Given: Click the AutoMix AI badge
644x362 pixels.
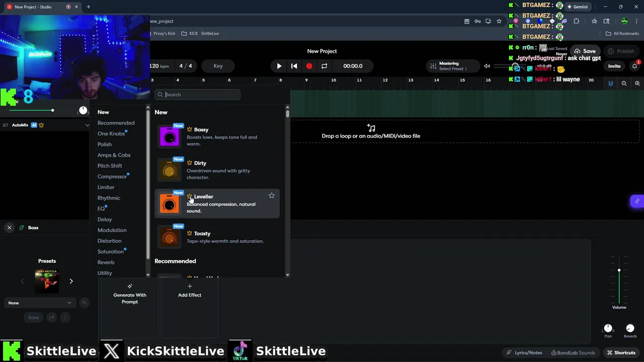Looking at the screenshot, I should click(34, 125).
